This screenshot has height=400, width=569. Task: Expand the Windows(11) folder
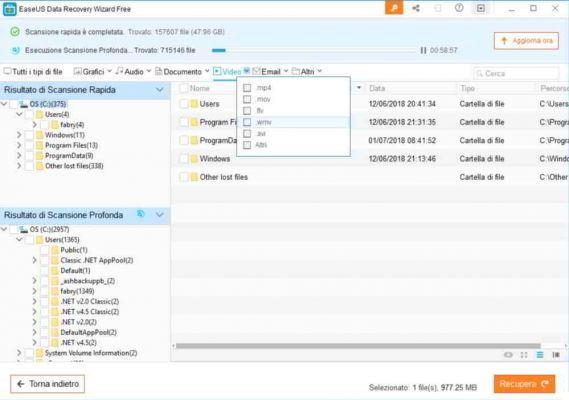[19, 135]
